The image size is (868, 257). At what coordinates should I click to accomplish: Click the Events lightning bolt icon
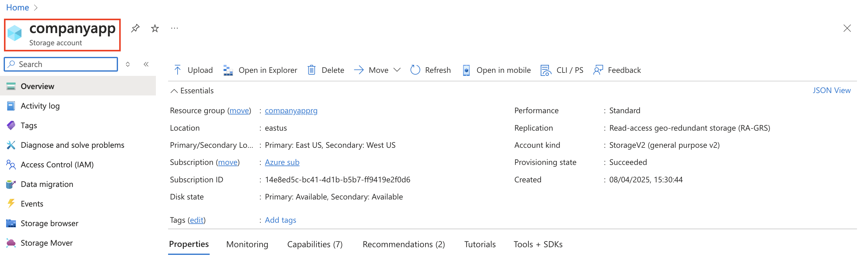(11, 203)
